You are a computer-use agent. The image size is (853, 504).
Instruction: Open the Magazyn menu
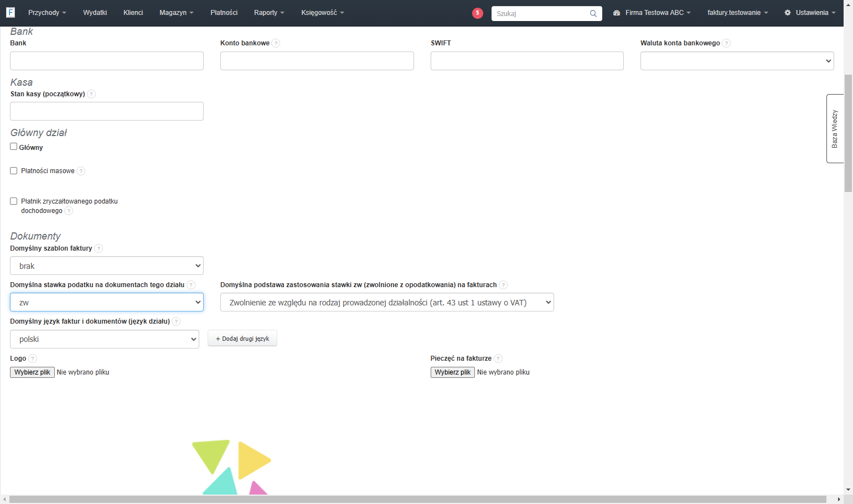point(177,13)
